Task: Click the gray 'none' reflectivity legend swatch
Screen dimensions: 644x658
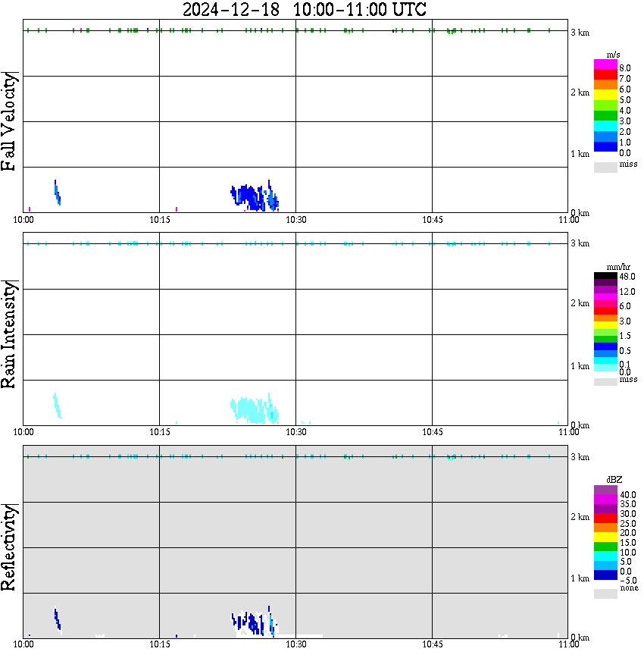Action: tap(605, 594)
